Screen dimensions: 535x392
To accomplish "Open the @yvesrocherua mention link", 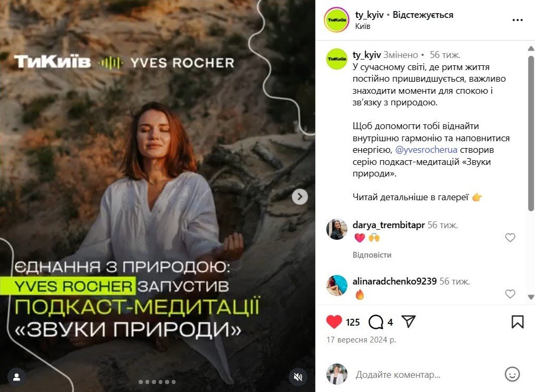I will click(426, 150).
